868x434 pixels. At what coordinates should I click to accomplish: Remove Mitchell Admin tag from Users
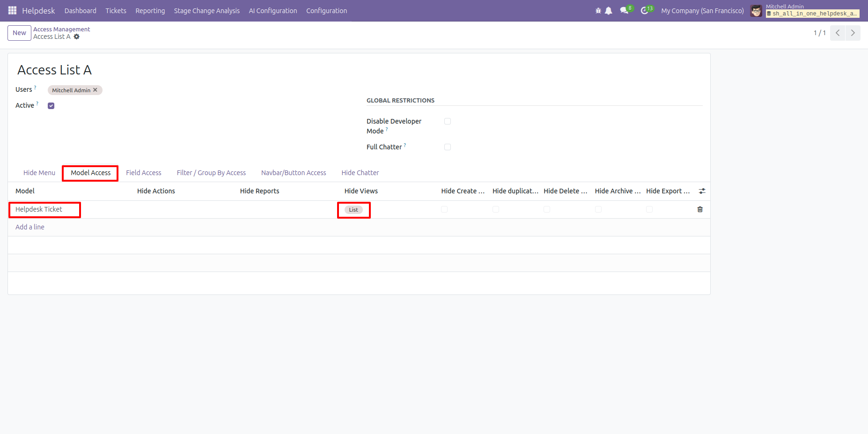(95, 90)
